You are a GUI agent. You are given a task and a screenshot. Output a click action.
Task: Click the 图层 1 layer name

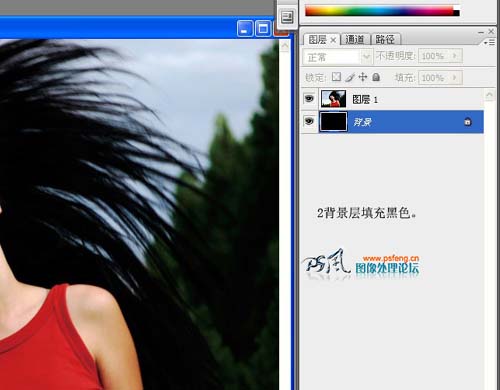click(x=365, y=99)
